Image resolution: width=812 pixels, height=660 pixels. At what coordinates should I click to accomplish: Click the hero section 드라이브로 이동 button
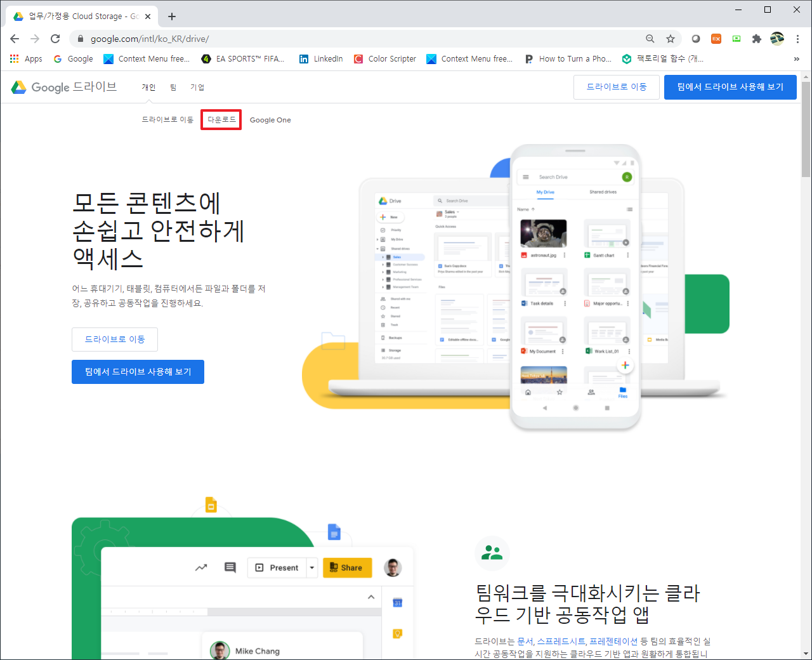(115, 340)
